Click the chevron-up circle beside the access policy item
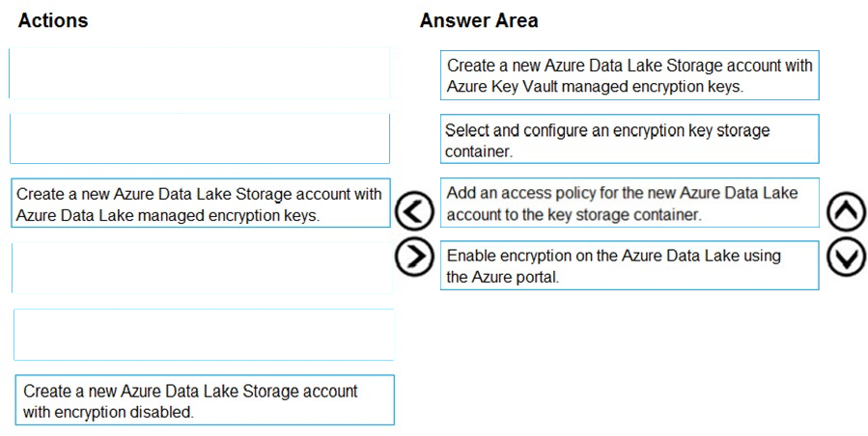868x436 pixels. click(x=846, y=210)
